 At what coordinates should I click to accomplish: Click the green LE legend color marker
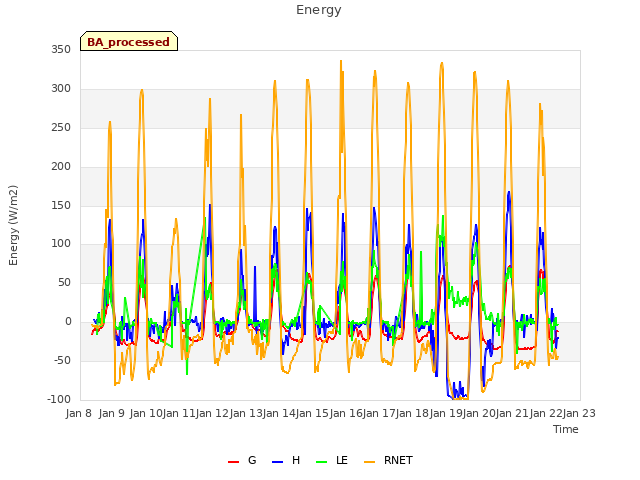[322, 462]
